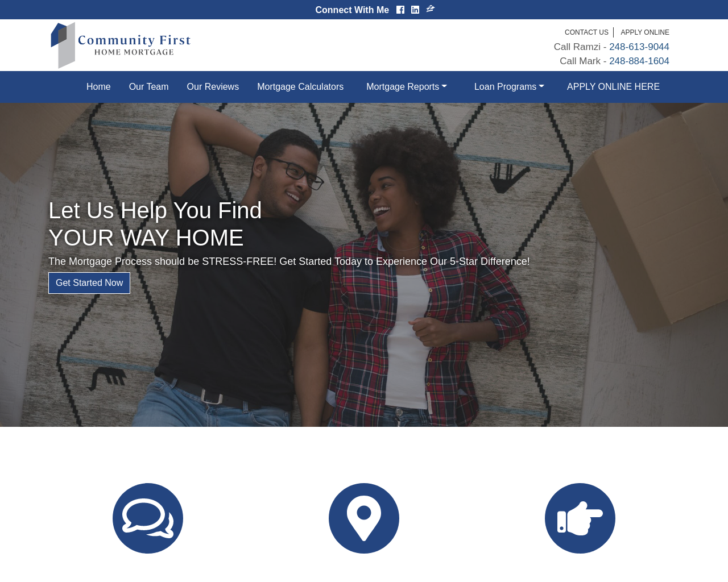Viewport: 728px width, 582px height.
Task: Click the pointing hand circle icon
Action: point(580,518)
